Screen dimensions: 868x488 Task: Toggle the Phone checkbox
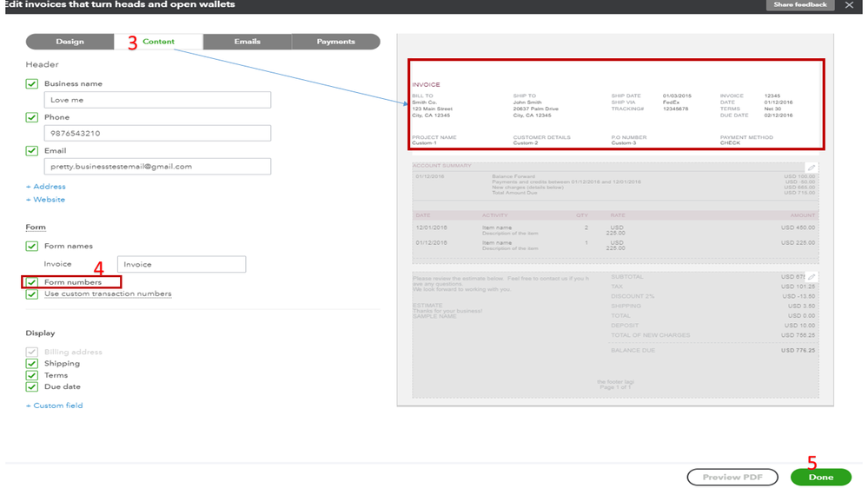[x=31, y=117]
